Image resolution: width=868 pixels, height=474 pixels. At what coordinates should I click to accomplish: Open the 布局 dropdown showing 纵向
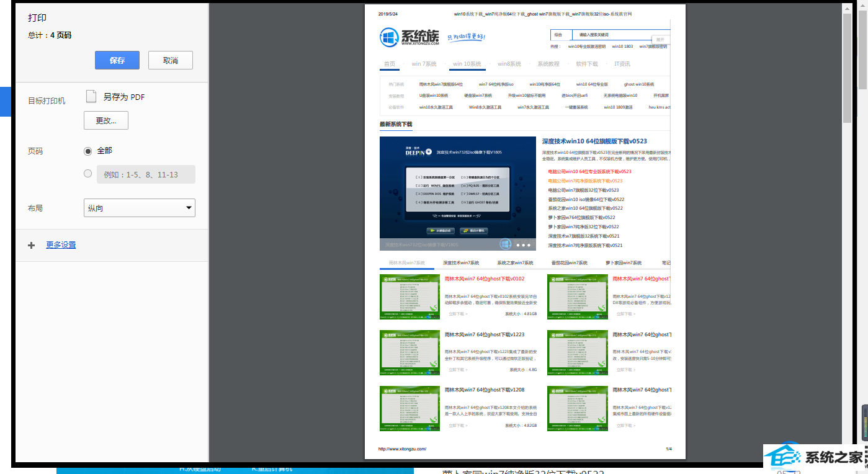point(140,208)
